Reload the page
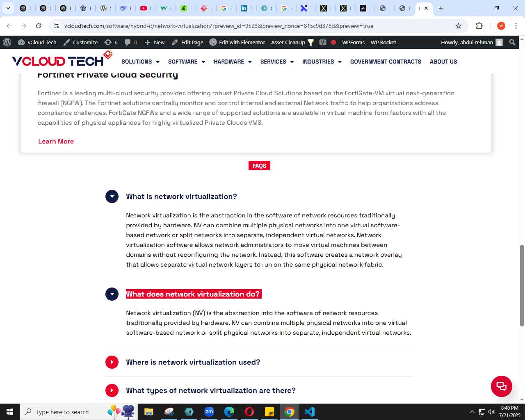The image size is (525, 420). point(39,26)
